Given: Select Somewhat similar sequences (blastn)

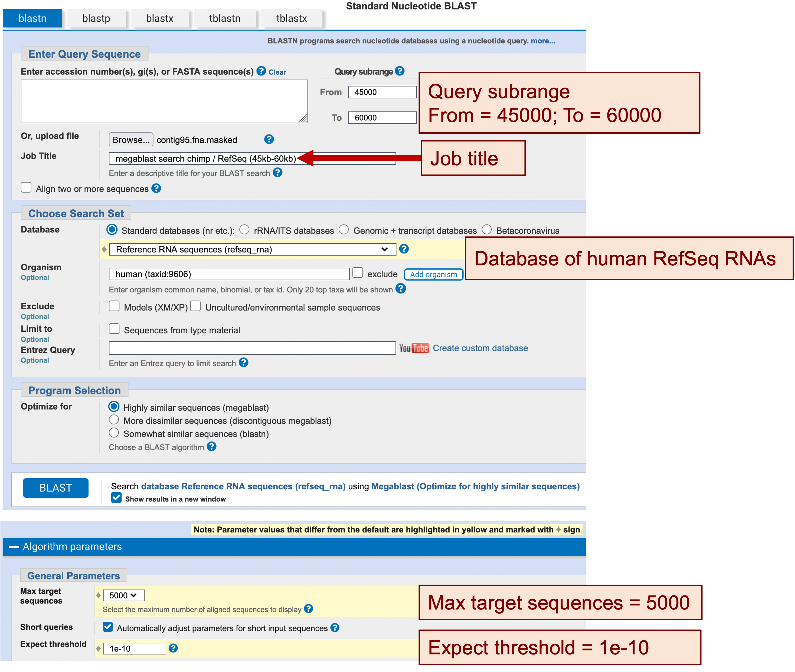Looking at the screenshot, I should 114,432.
